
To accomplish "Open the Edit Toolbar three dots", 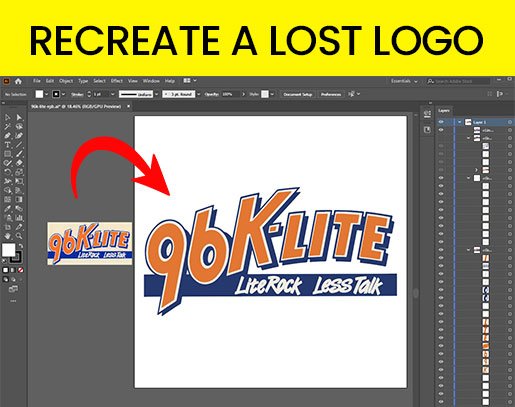I will point(13,301).
